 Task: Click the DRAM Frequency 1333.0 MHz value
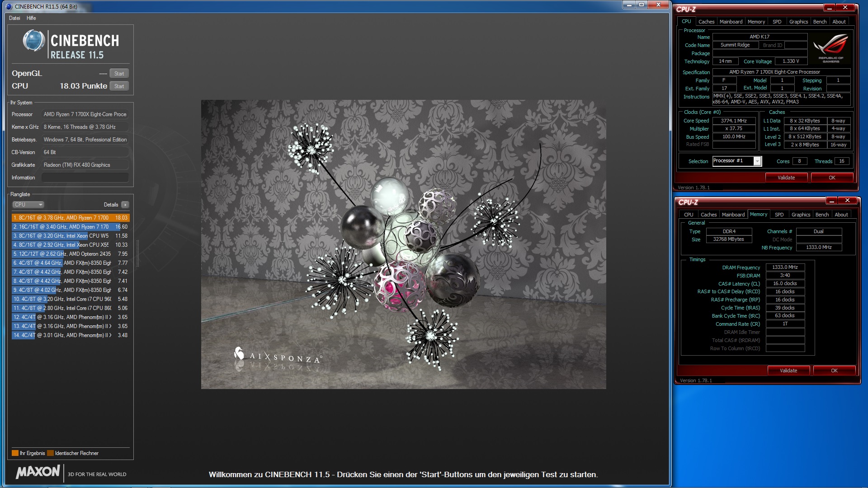(785, 267)
